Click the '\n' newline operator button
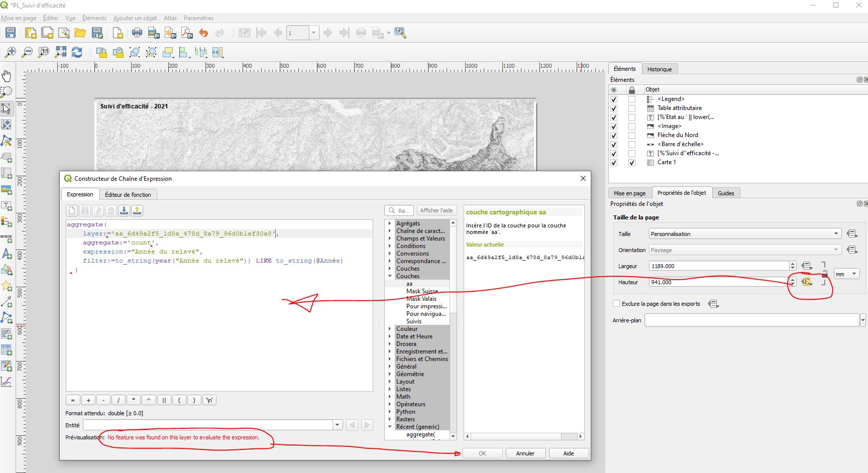 (209, 400)
